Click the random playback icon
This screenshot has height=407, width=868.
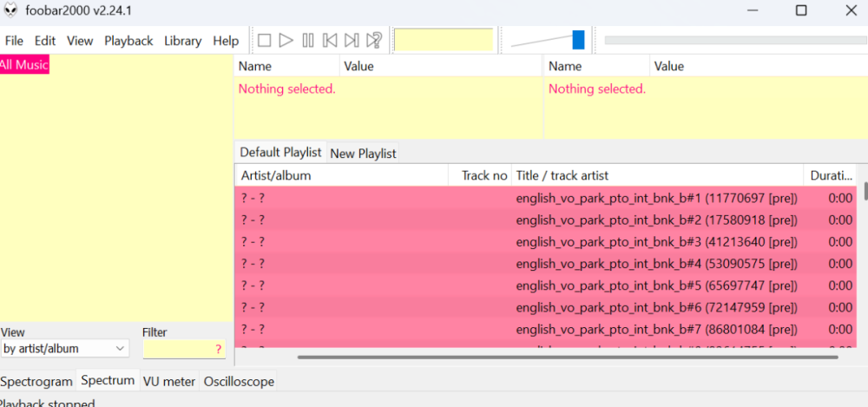(x=374, y=40)
